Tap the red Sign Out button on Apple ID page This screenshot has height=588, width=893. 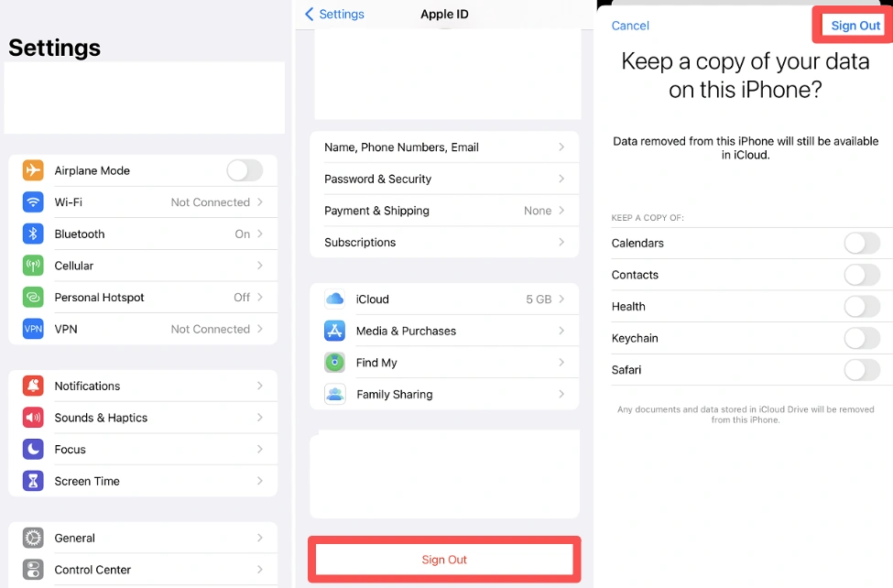click(444, 560)
